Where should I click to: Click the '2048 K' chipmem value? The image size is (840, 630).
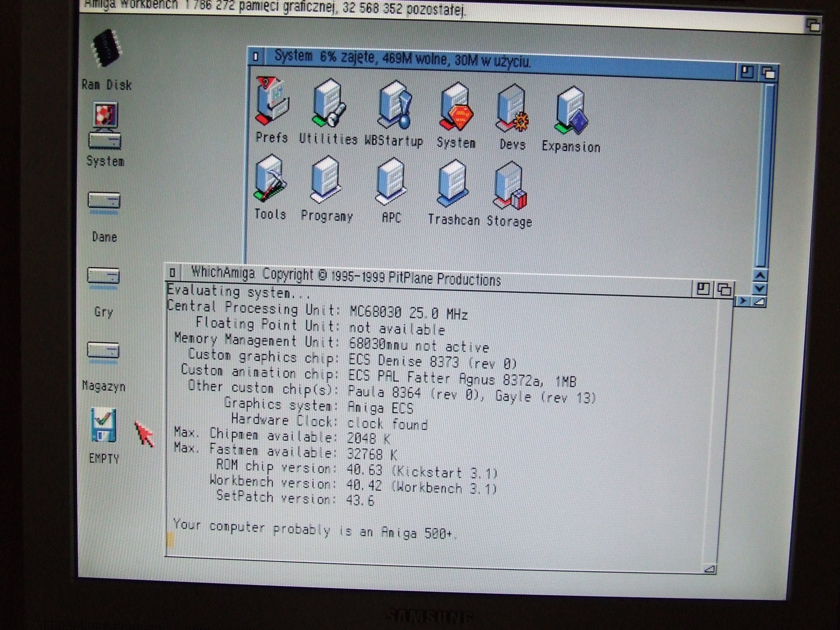tap(368, 439)
